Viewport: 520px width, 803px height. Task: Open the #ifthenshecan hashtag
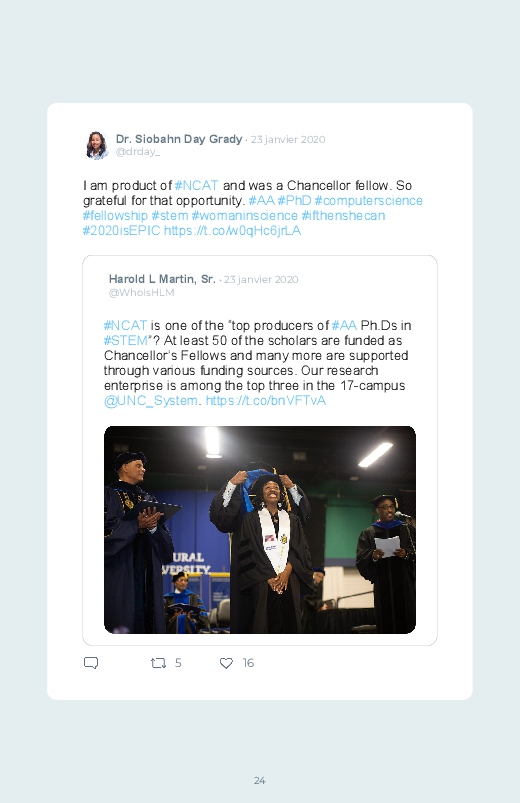(x=343, y=216)
